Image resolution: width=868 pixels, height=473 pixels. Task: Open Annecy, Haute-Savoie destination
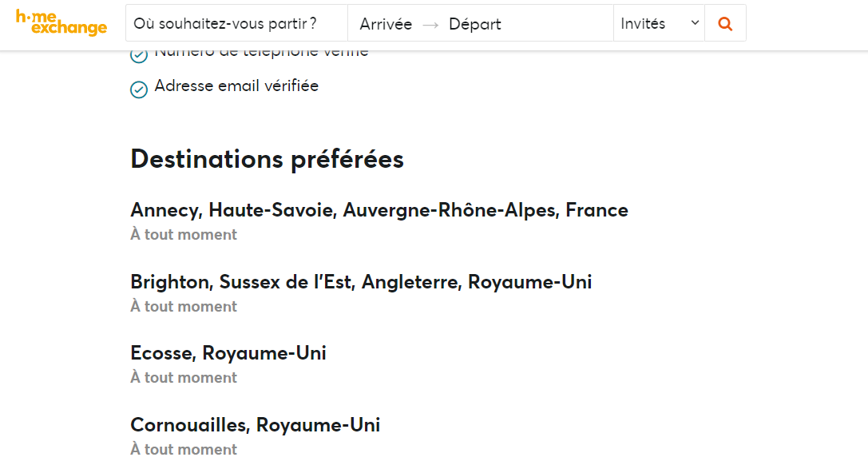pos(379,210)
